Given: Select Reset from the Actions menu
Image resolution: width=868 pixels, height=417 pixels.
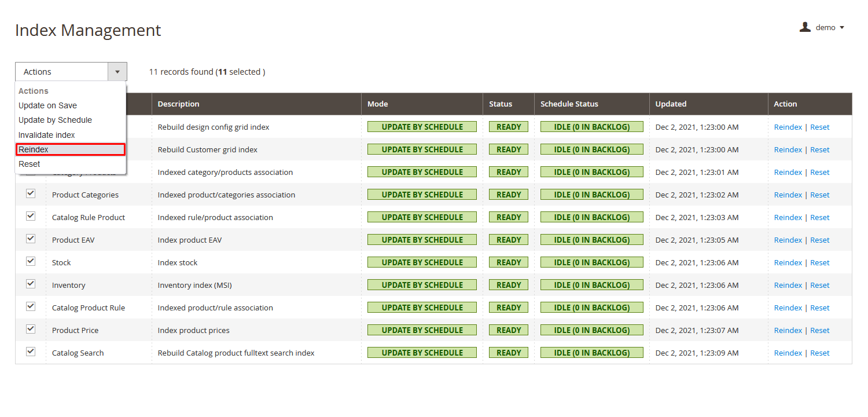Looking at the screenshot, I should 29,164.
